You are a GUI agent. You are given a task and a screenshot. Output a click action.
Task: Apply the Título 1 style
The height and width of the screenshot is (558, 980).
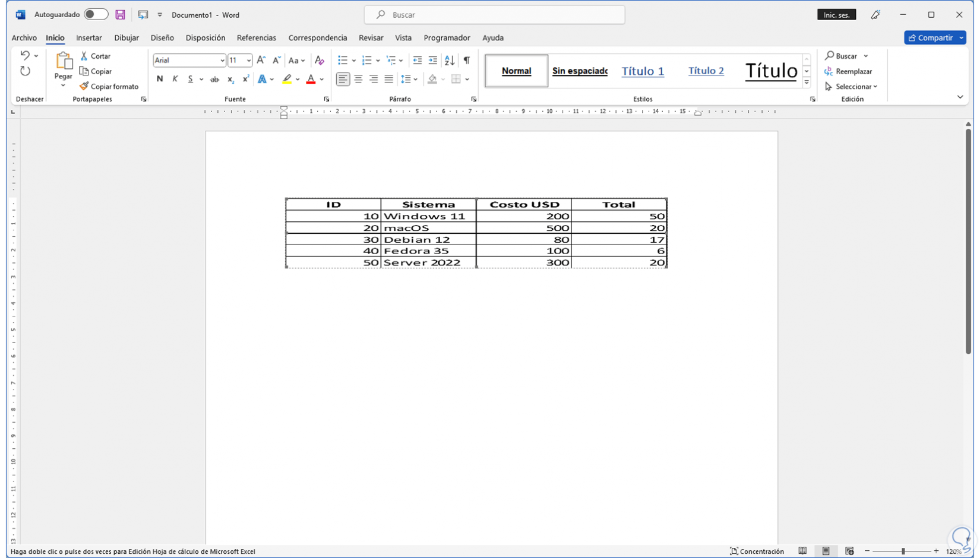643,71
